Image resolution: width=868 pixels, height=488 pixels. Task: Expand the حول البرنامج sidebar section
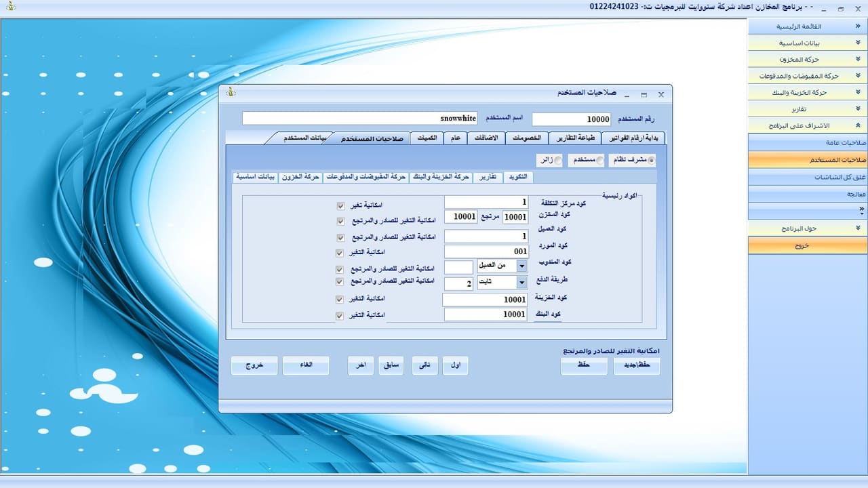[x=859, y=229]
